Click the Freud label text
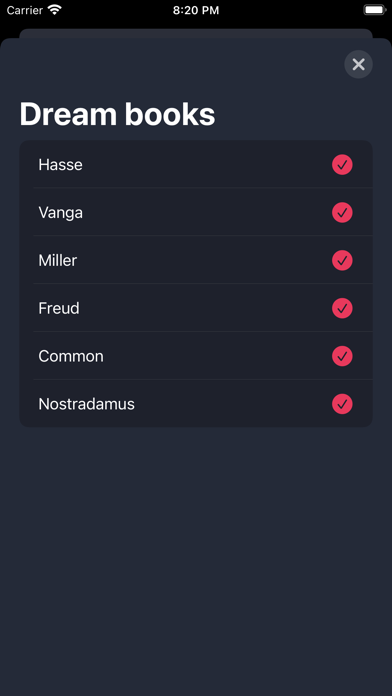The width and height of the screenshot is (392, 696). click(59, 308)
